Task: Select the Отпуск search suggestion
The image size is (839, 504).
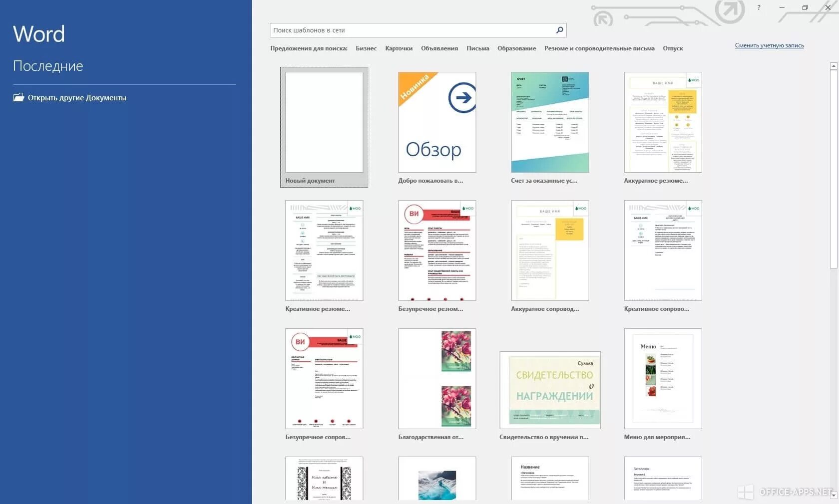Action: pyautogui.click(x=673, y=48)
